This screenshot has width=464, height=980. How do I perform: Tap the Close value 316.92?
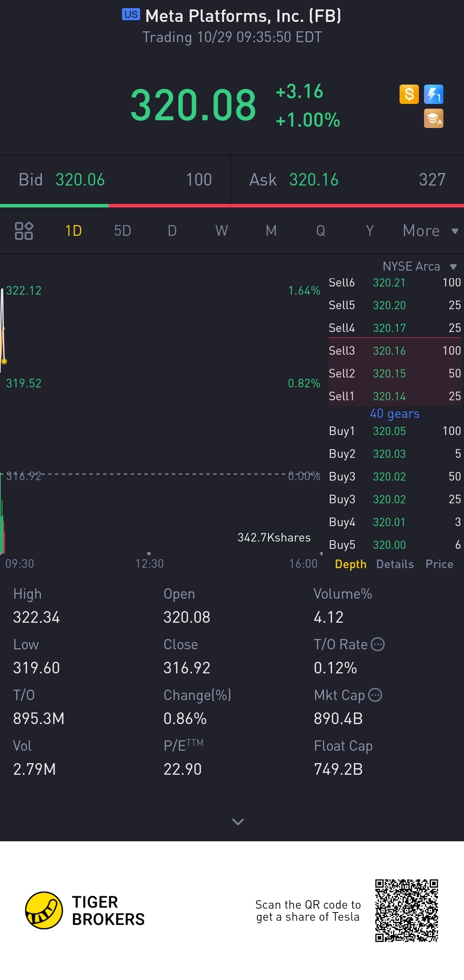click(x=187, y=668)
